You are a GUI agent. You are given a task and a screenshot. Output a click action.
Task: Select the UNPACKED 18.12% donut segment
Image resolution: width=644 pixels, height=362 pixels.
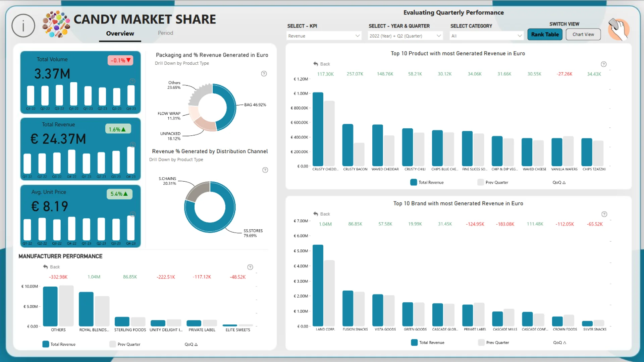[205, 124]
